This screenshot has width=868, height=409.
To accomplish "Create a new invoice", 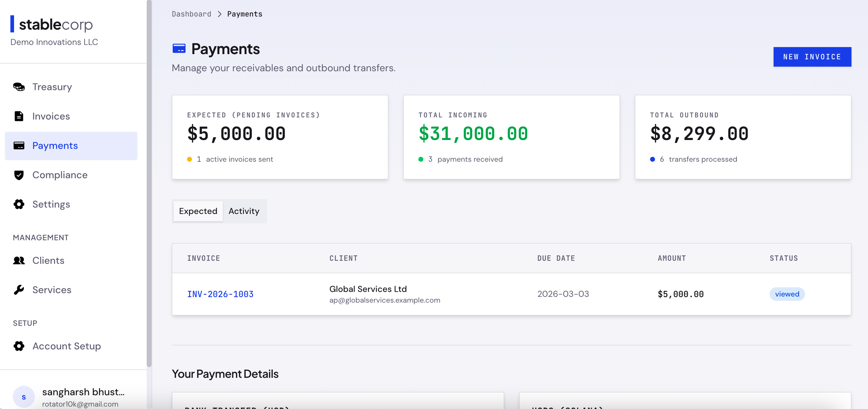I will (x=812, y=57).
